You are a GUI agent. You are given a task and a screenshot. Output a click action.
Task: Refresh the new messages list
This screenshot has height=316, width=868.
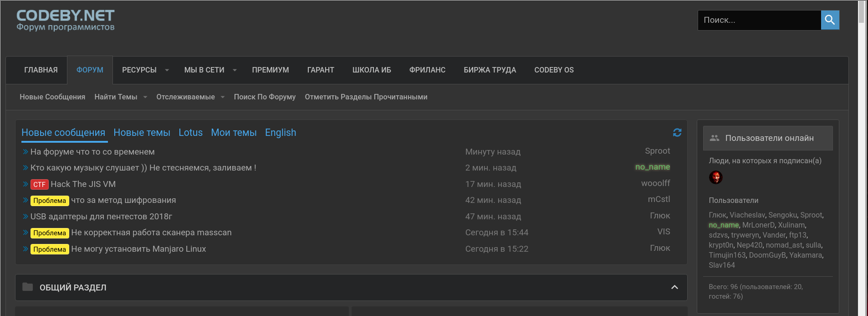click(x=677, y=132)
